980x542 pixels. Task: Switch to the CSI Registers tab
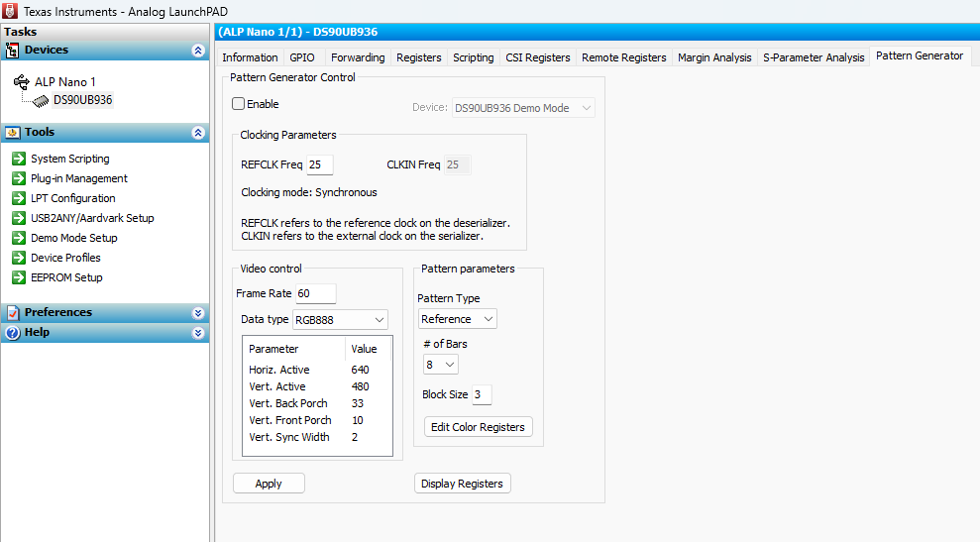tap(537, 57)
